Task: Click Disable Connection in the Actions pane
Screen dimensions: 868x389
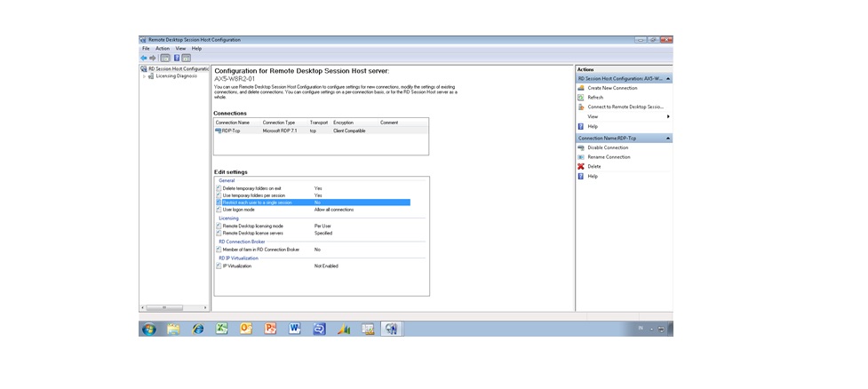Action: click(608, 147)
